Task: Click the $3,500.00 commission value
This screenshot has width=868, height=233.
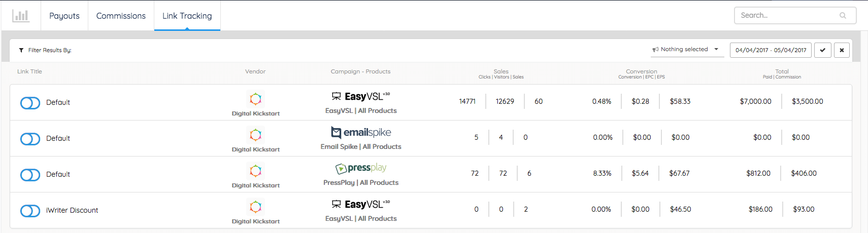Action: tap(808, 101)
